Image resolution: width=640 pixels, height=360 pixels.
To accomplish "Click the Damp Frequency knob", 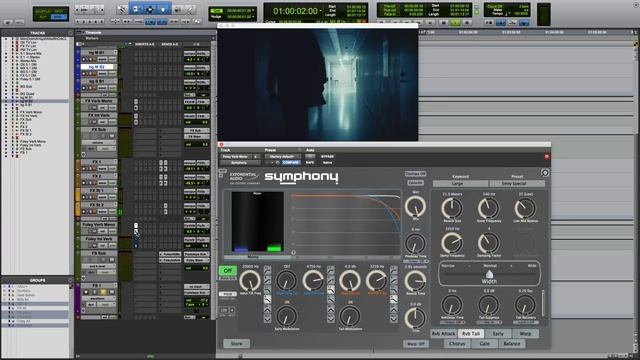I will [x=452, y=243].
